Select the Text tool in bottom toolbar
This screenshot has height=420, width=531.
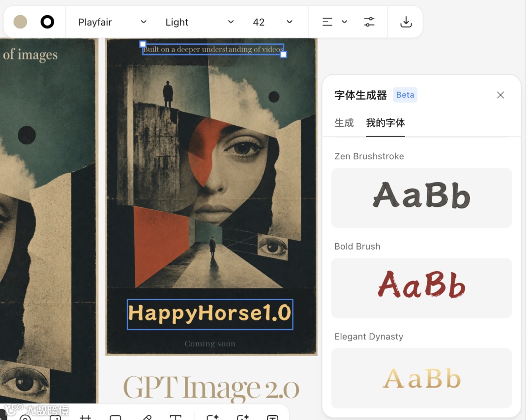tap(176, 417)
